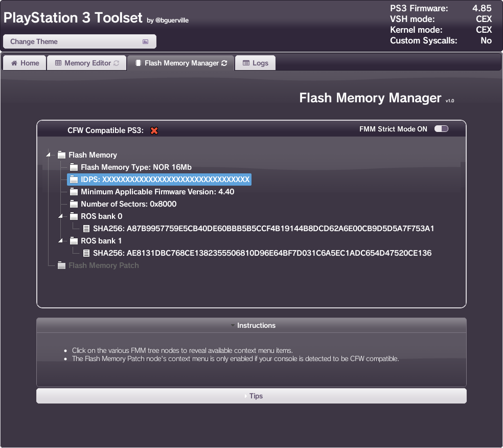Select Number of Sectors: 0x8000 node
This screenshot has width=503, height=448.
pyautogui.click(x=129, y=204)
